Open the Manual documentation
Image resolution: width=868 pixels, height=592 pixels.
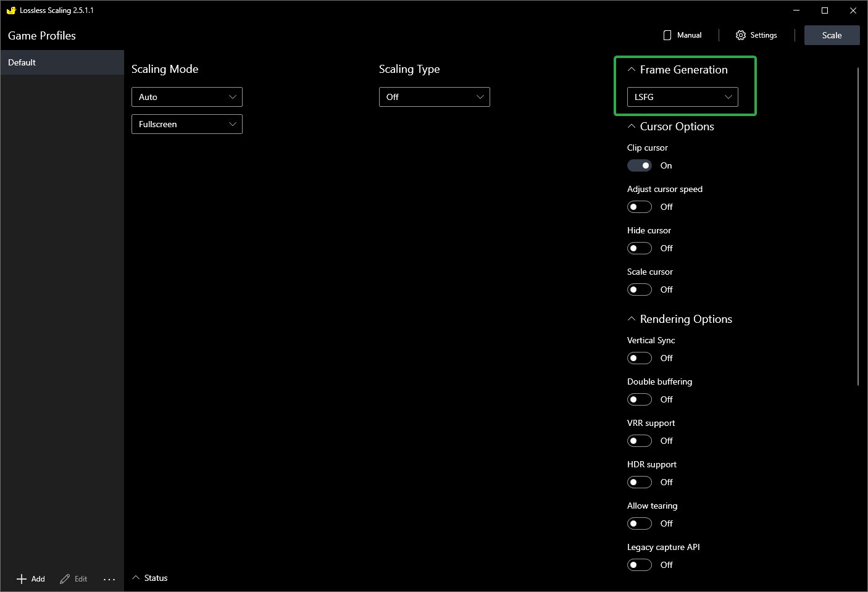click(683, 35)
